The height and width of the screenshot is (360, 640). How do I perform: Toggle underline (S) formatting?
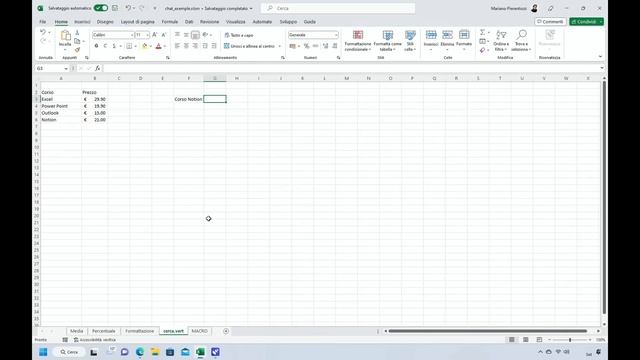coord(114,46)
